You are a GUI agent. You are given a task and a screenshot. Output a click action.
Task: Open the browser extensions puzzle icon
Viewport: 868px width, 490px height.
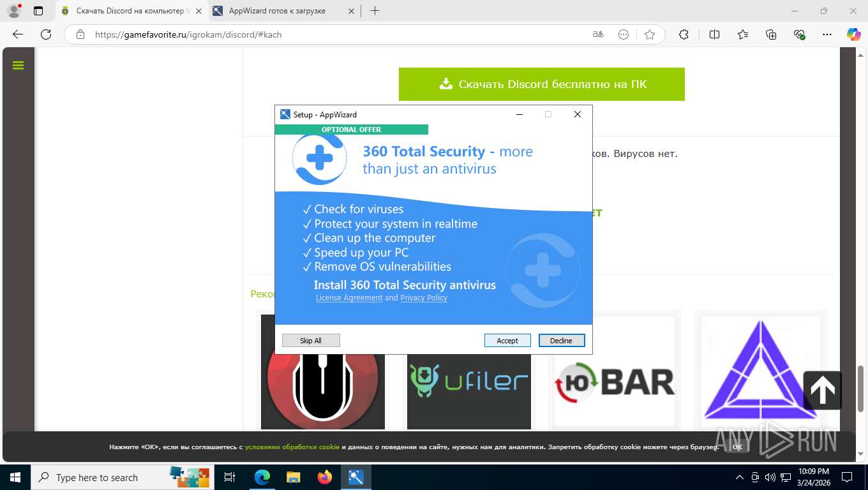[684, 34]
